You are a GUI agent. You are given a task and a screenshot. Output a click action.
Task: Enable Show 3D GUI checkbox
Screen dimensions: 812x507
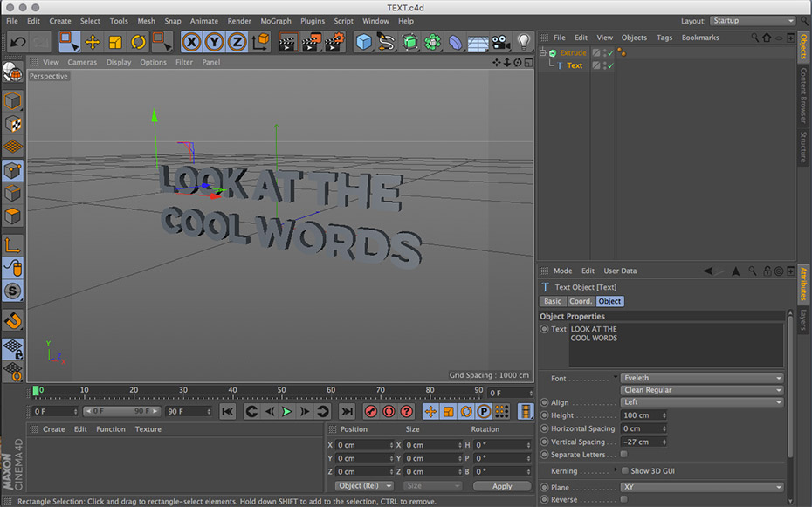(623, 471)
